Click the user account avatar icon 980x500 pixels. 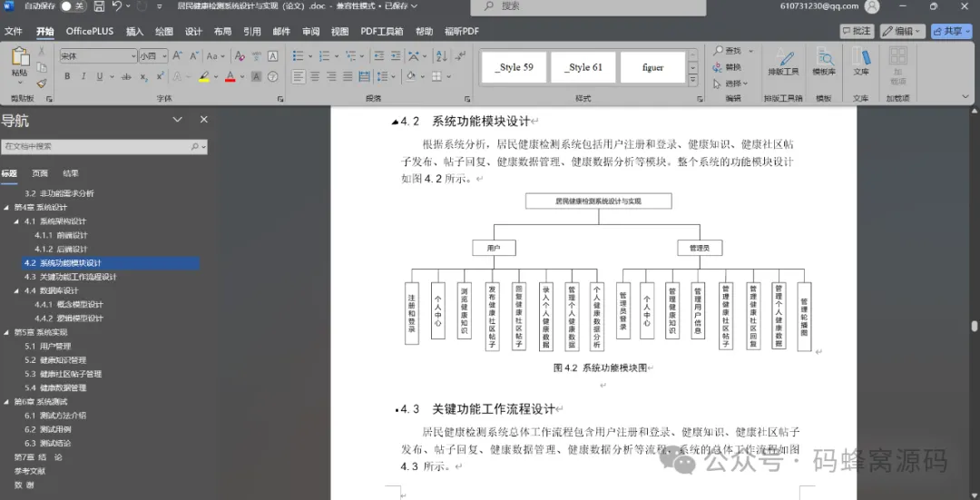pyautogui.click(x=872, y=6)
